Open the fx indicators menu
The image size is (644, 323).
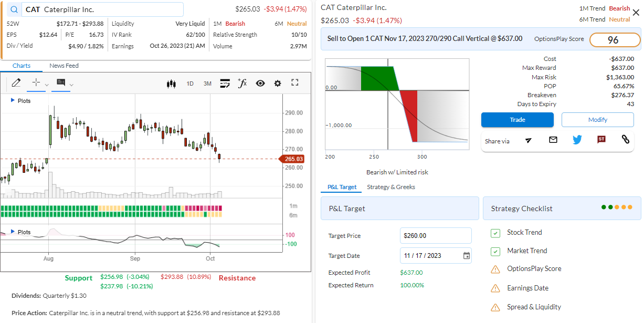click(x=242, y=83)
